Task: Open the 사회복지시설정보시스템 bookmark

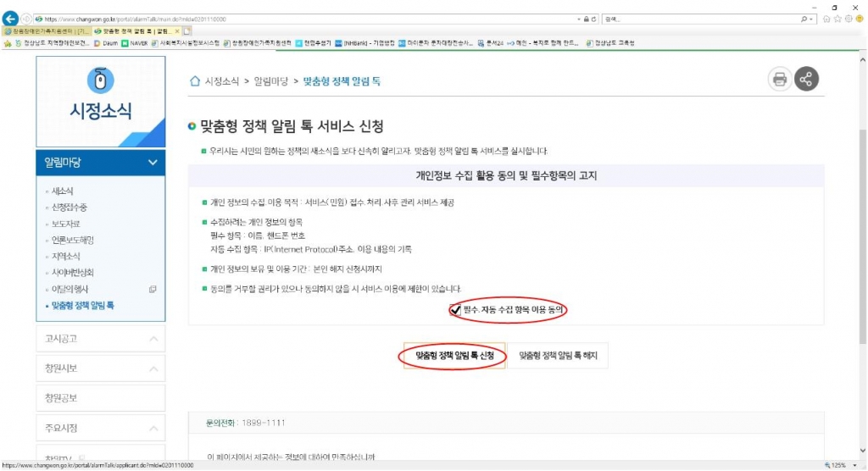Action: [186, 43]
